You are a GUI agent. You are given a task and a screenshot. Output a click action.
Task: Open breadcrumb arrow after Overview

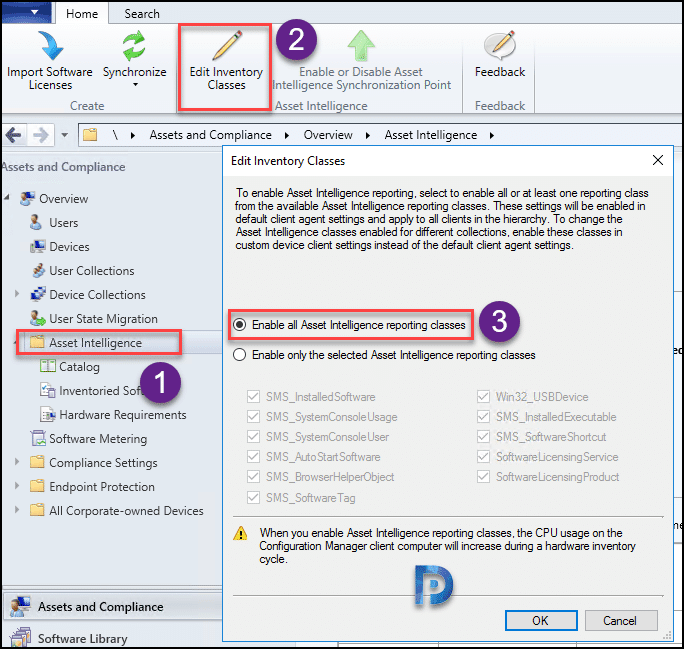(x=368, y=136)
